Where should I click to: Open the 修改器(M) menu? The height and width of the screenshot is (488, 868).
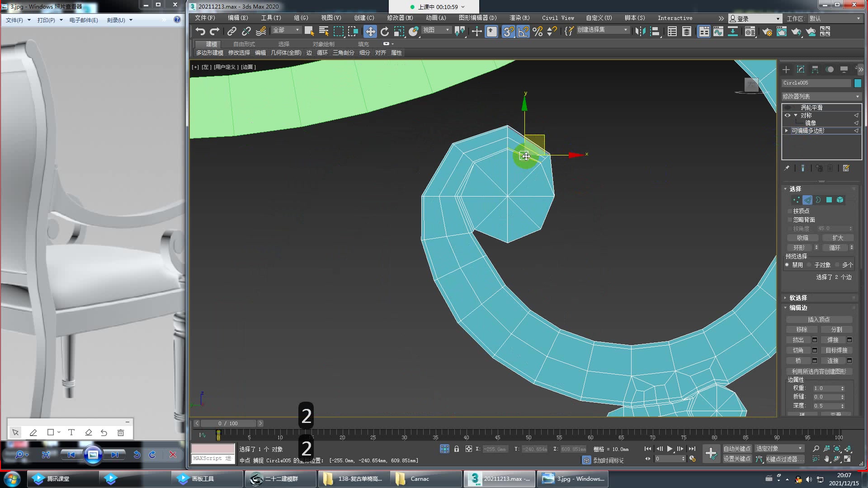pos(400,18)
